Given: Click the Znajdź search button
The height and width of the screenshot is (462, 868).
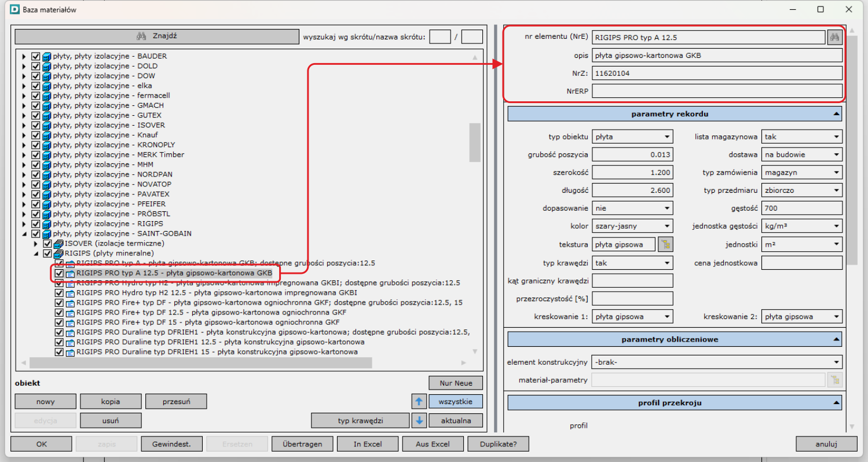Looking at the screenshot, I should pos(156,36).
